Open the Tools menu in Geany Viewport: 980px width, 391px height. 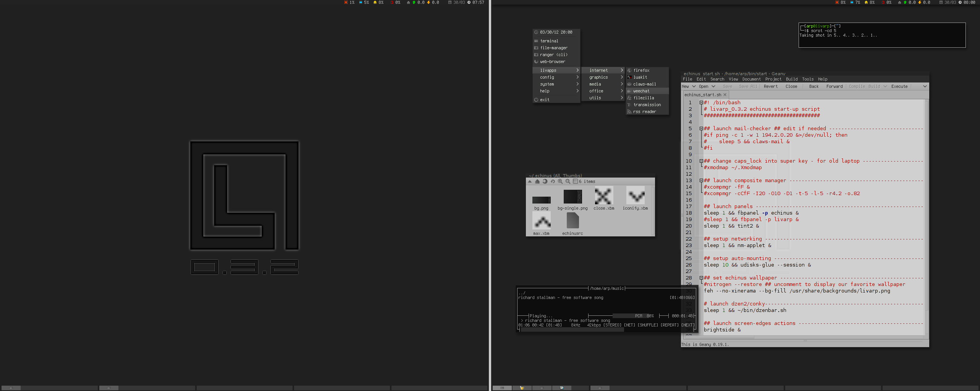point(808,79)
